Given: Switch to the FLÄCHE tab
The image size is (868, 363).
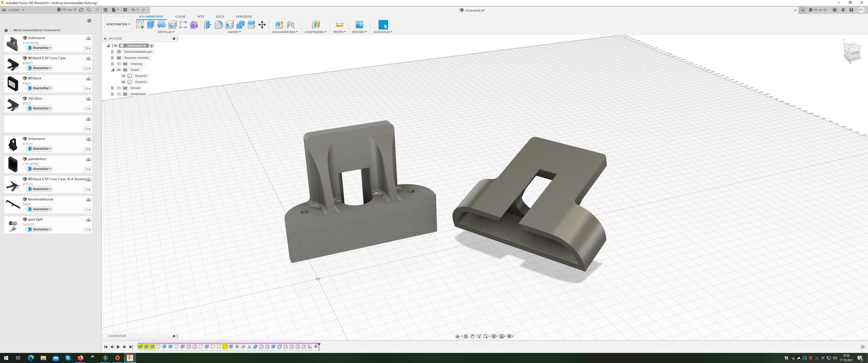Looking at the screenshot, I should (180, 16).
